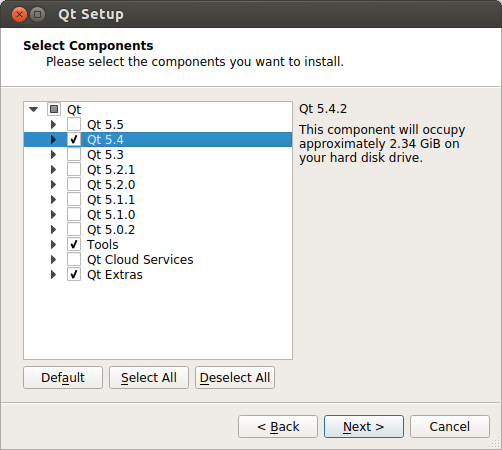Uncheck the Qt 5.4 checkbox

tap(74, 139)
